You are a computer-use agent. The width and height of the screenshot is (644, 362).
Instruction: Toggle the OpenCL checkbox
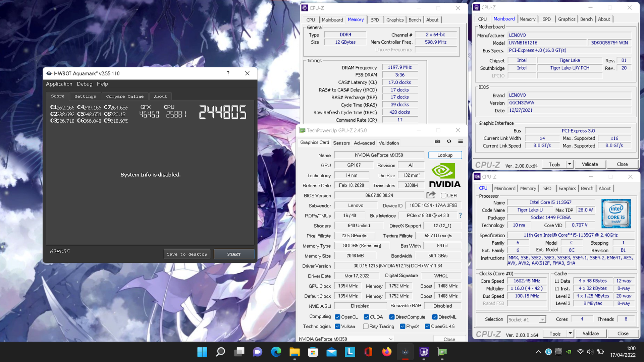click(x=338, y=317)
